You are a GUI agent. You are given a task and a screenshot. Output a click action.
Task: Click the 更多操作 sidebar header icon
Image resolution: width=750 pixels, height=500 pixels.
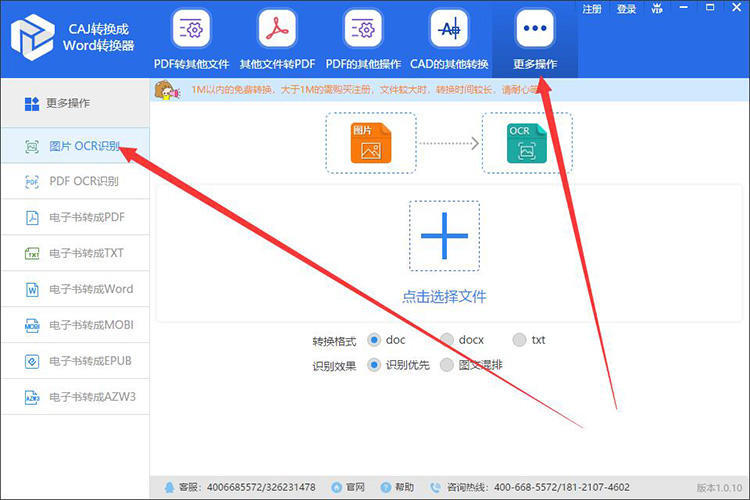point(32,103)
